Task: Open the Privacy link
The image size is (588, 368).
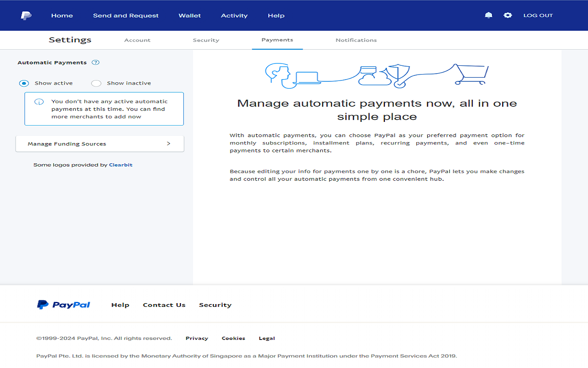Action: 197,338
